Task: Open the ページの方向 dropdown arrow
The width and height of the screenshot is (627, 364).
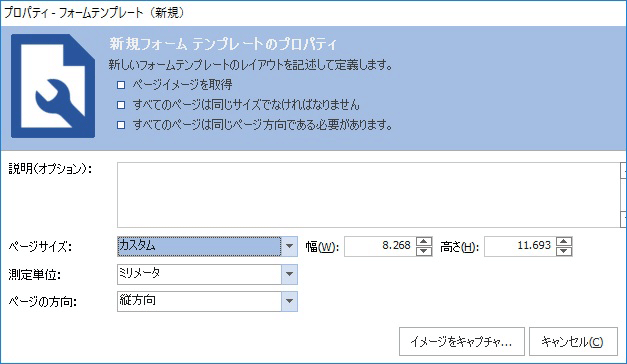Action: (x=290, y=301)
